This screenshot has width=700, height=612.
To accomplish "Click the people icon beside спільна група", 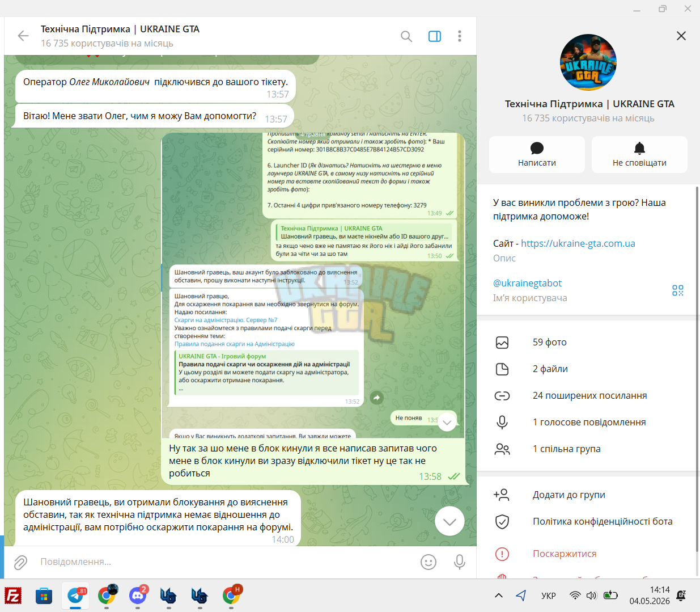I will coord(502,449).
